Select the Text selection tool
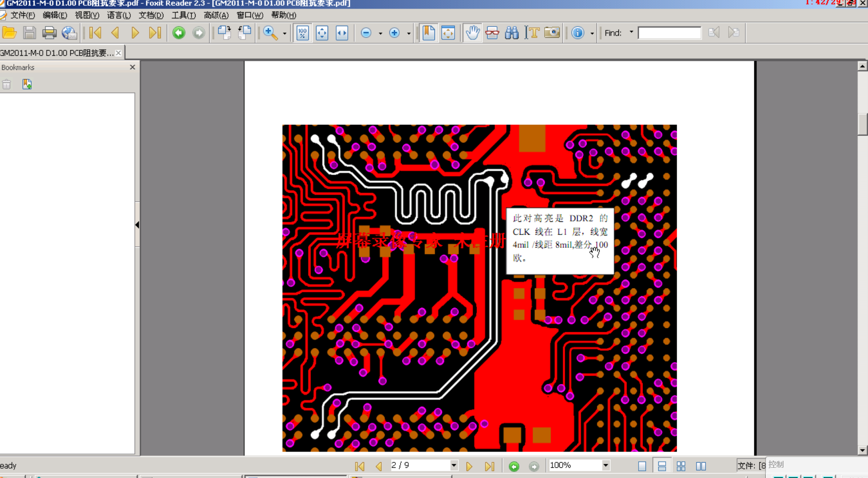Screen dimensions: 868x478 click(x=532, y=33)
